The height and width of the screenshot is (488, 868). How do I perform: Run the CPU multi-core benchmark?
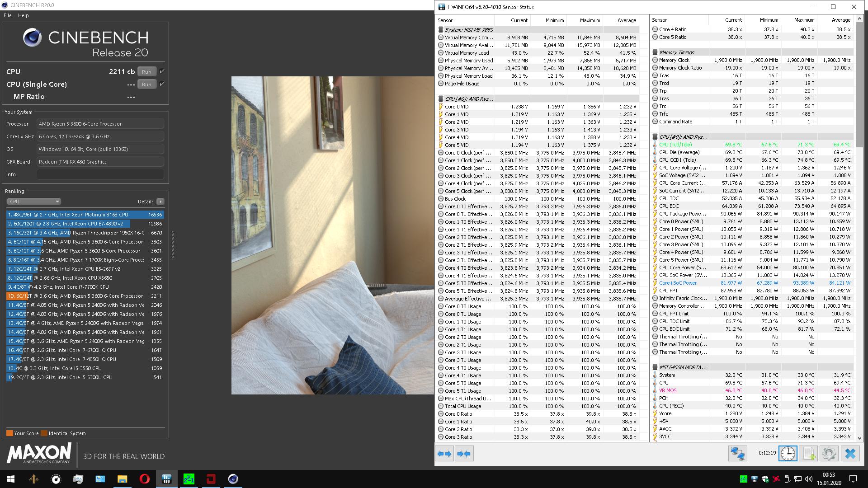click(146, 72)
